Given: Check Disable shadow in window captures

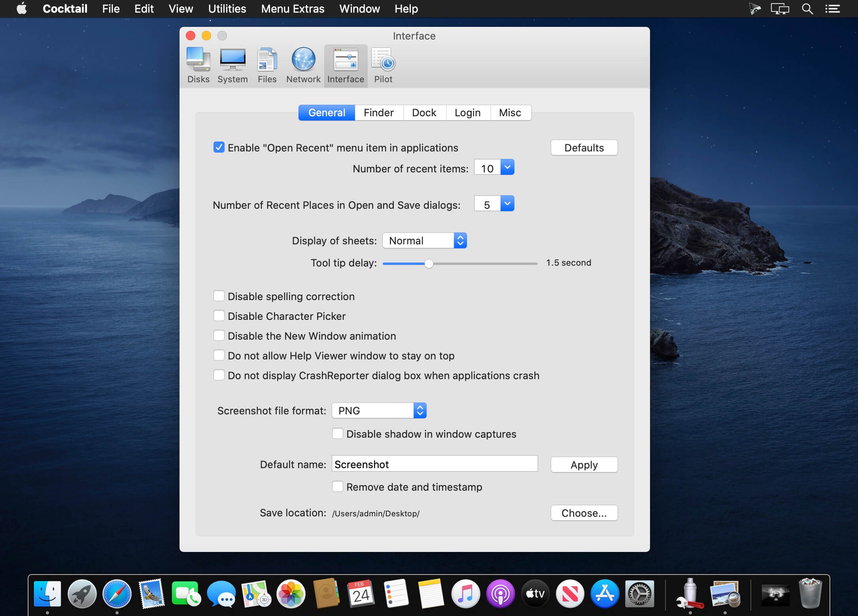Looking at the screenshot, I should 337,434.
